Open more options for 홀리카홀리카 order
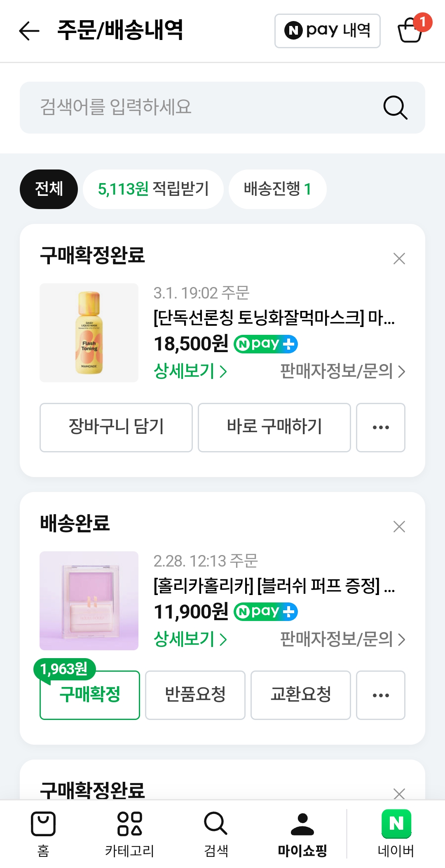 pos(380,695)
